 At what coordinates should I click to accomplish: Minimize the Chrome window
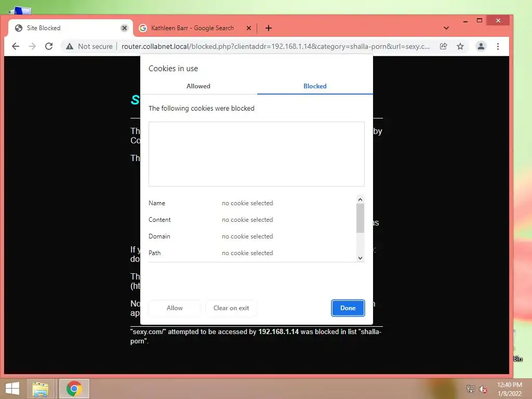(465, 21)
